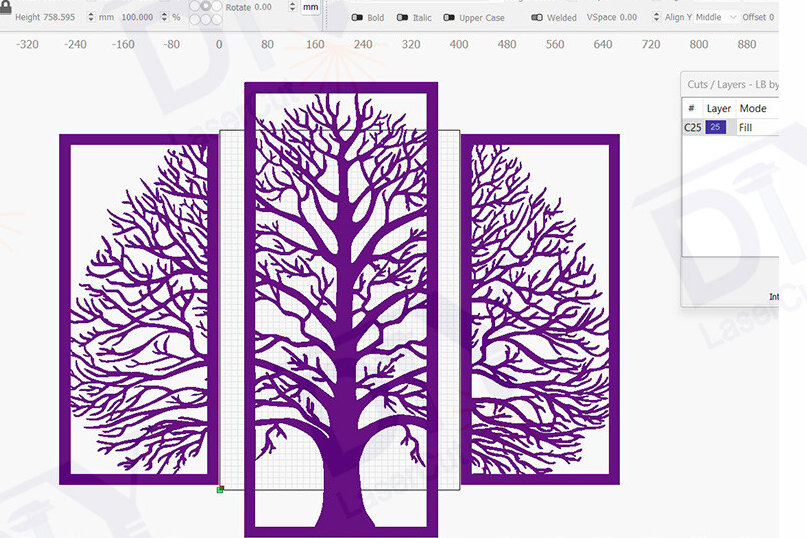The image size is (807, 538).
Task: Adjust the Rotate value stepper
Action: (x=292, y=7)
